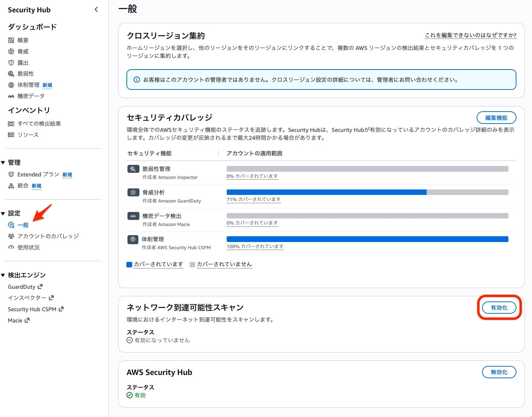Click the 新規 badge next to 体制管理
Screen dimensions: 532x417
47,85
